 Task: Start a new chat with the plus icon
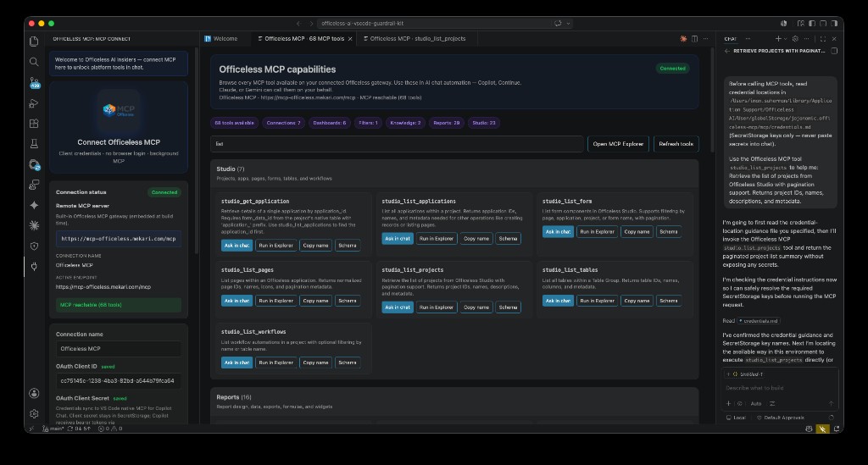(x=778, y=39)
